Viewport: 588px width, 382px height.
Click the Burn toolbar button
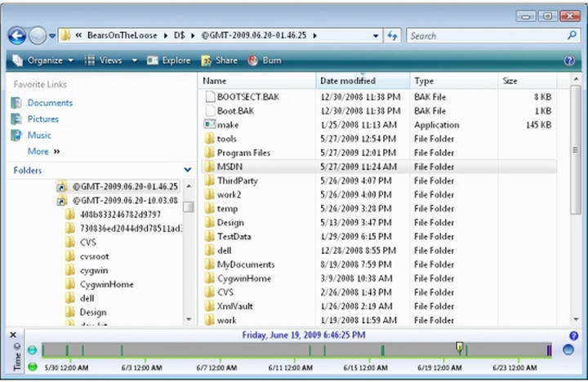265,60
